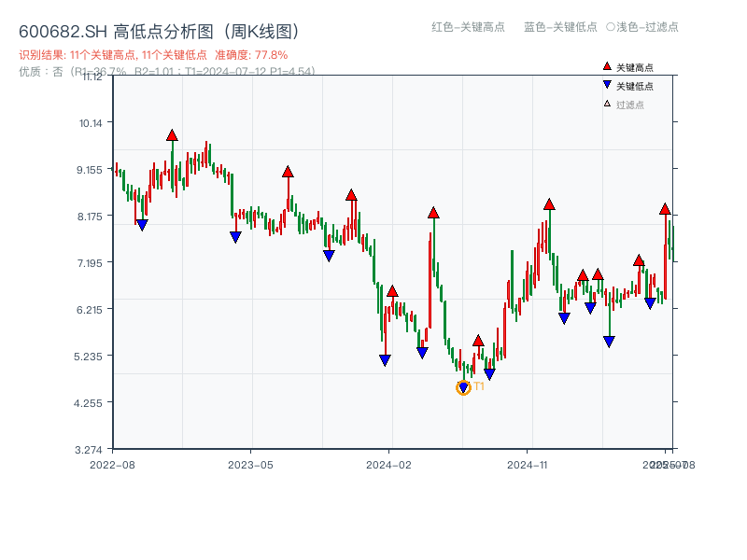The height and width of the screenshot is (560, 747).
Task: Click the highest red key-high triangle near the 2022 peak
Action: (172, 134)
